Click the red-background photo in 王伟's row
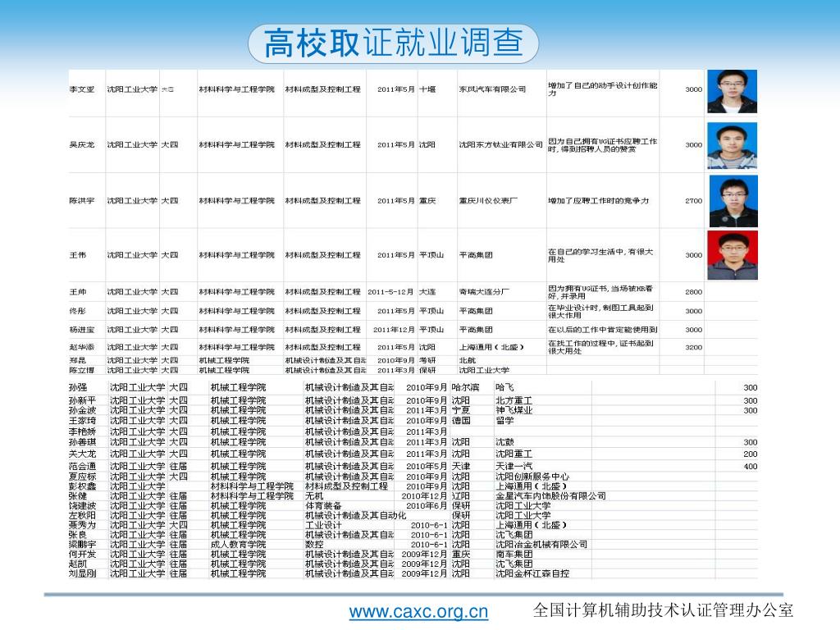 pos(733,256)
